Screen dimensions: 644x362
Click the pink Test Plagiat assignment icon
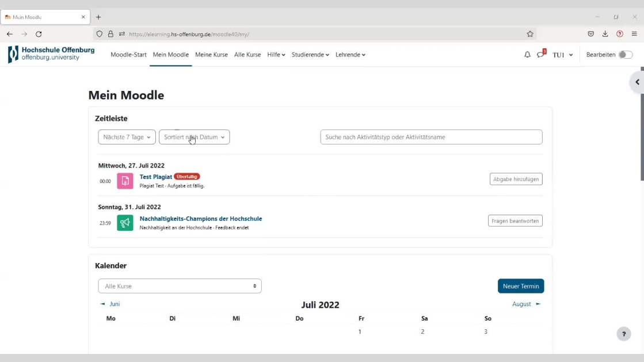(125, 181)
